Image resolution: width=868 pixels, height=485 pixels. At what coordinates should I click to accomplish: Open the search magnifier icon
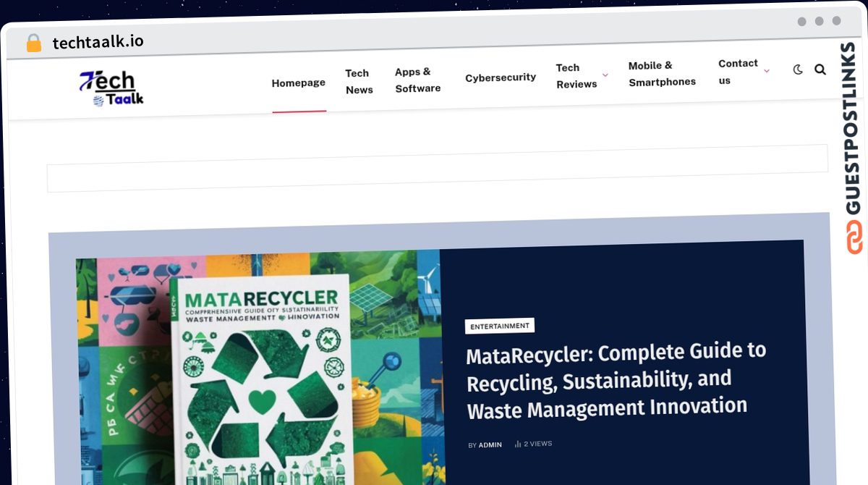tap(820, 69)
